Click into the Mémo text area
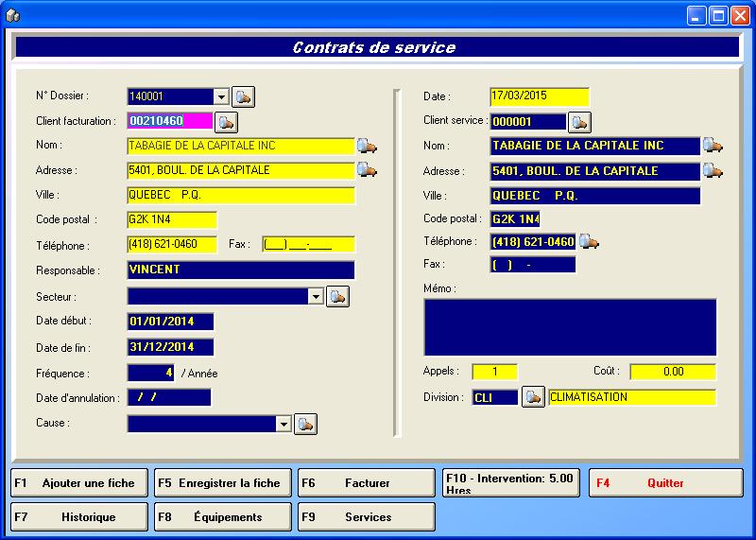This screenshot has width=756, height=540. coord(570,326)
